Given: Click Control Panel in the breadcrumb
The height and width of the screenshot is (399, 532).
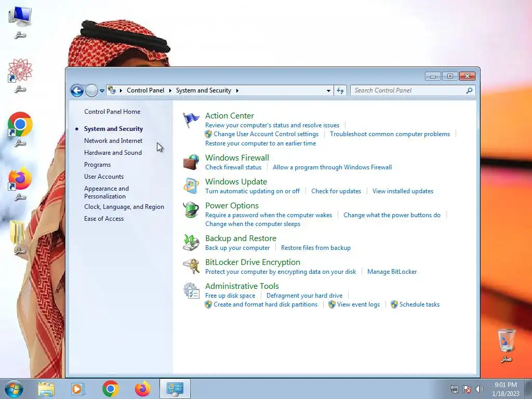Looking at the screenshot, I should click(145, 90).
